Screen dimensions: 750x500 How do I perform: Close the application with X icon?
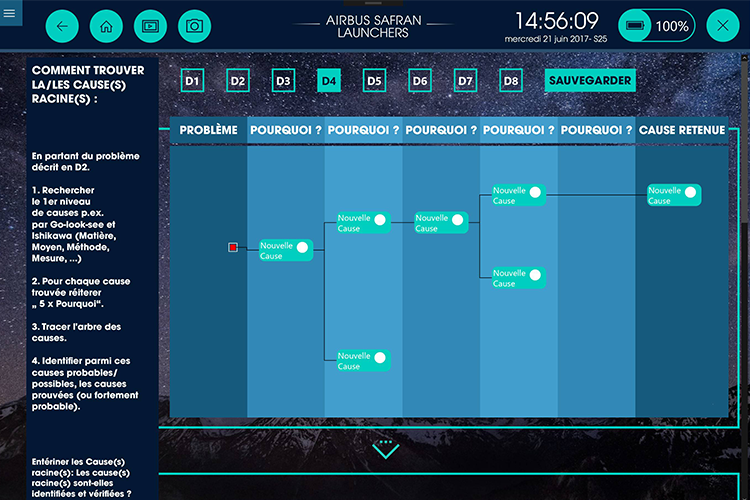pyautogui.click(x=723, y=26)
